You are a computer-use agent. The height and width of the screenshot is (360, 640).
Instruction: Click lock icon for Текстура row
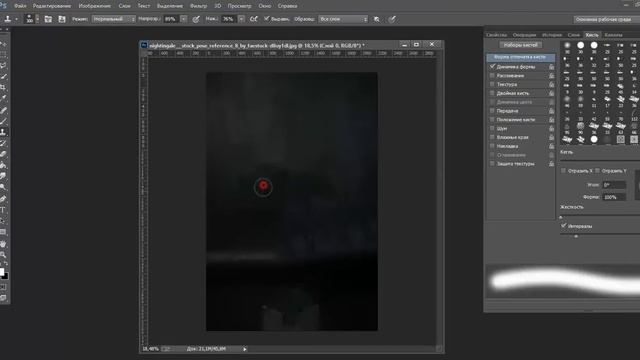tap(551, 84)
